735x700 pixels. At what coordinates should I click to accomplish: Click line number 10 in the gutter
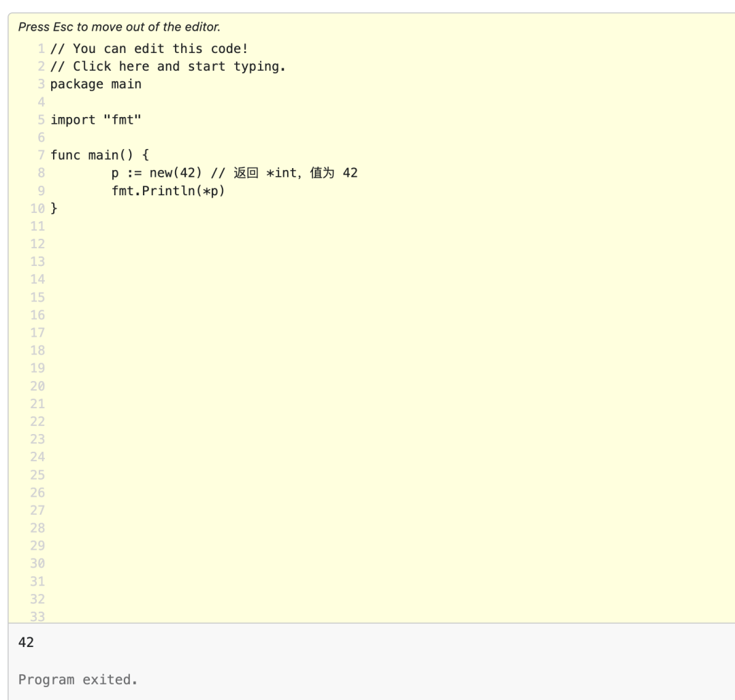(37, 208)
